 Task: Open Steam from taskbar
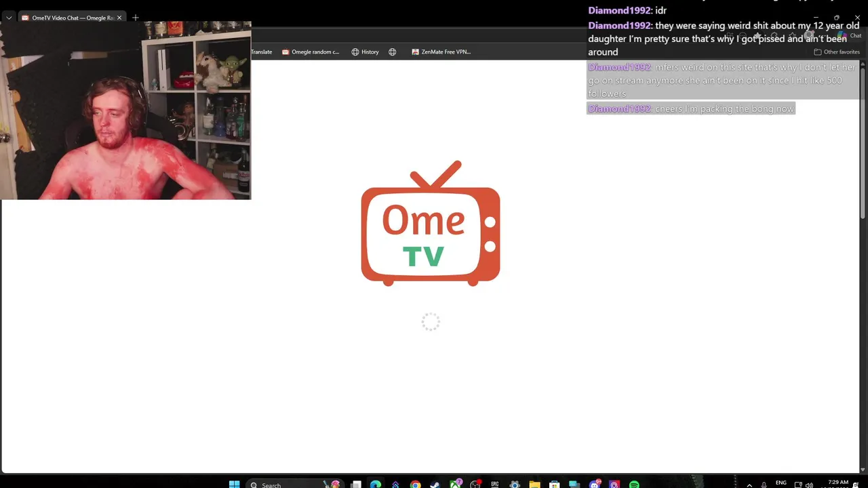(x=435, y=484)
